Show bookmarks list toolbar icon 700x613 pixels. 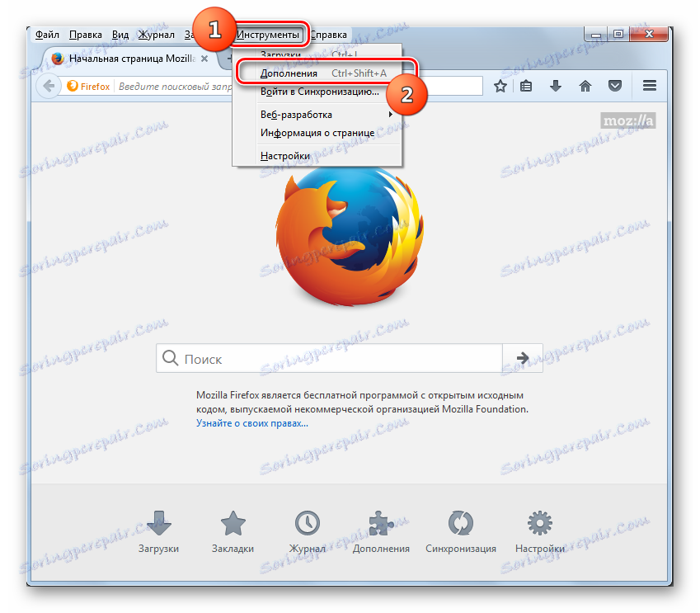point(526,86)
